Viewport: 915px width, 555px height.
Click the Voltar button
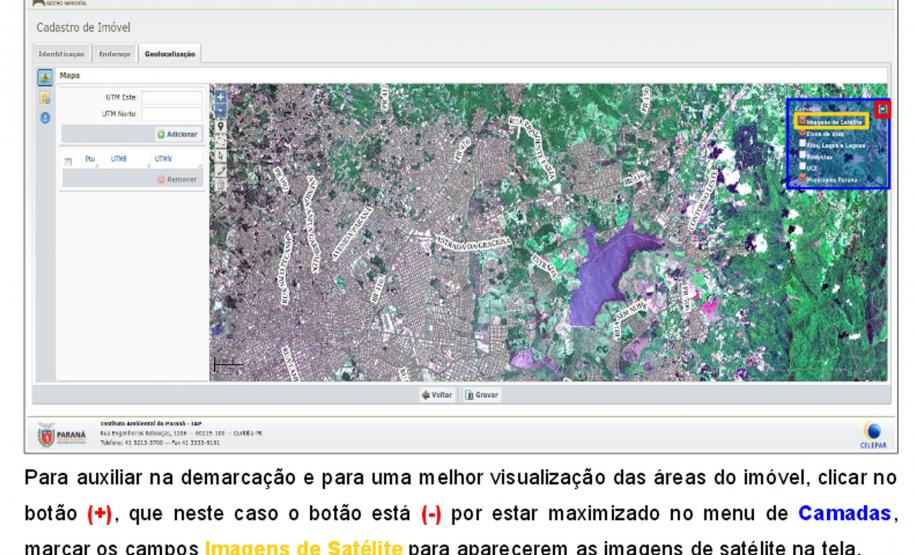coord(438,395)
